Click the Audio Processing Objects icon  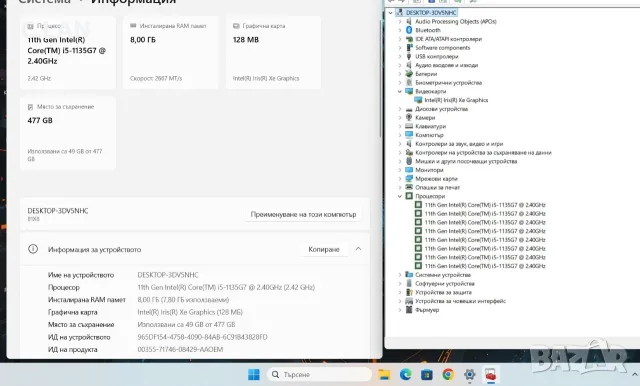(x=409, y=22)
